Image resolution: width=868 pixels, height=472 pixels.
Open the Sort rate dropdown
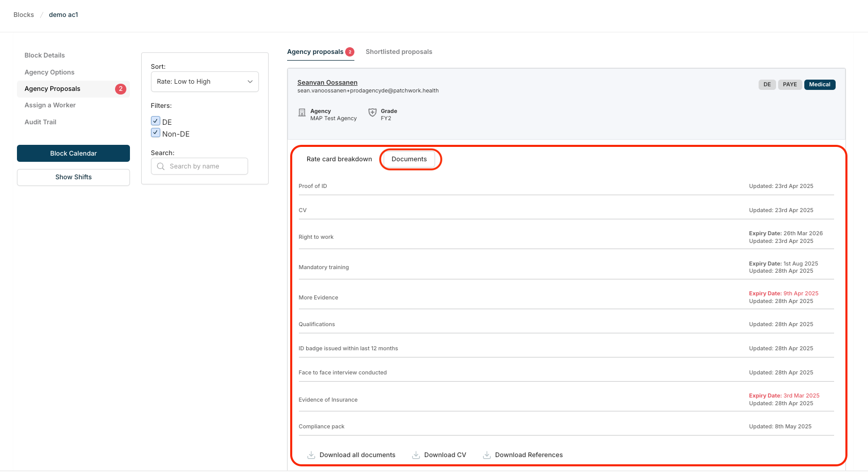coord(204,82)
